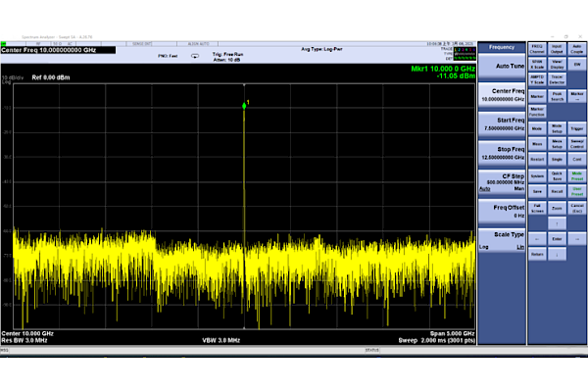The image size is (588, 392).
Task: Click the Input/Output key
Action: tap(557, 49)
